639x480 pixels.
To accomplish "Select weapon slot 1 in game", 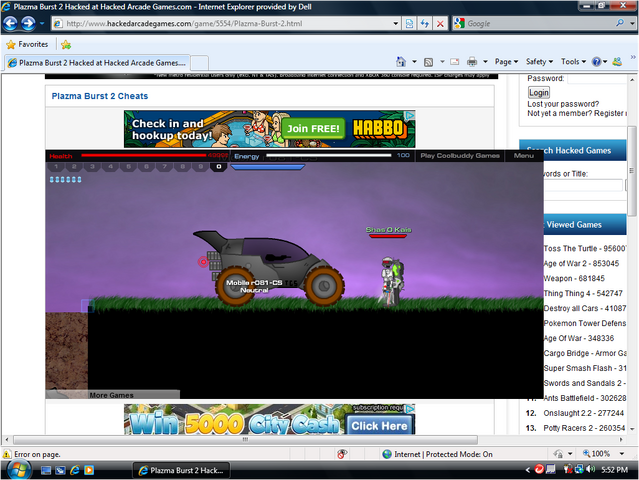I will pyautogui.click(x=56, y=166).
